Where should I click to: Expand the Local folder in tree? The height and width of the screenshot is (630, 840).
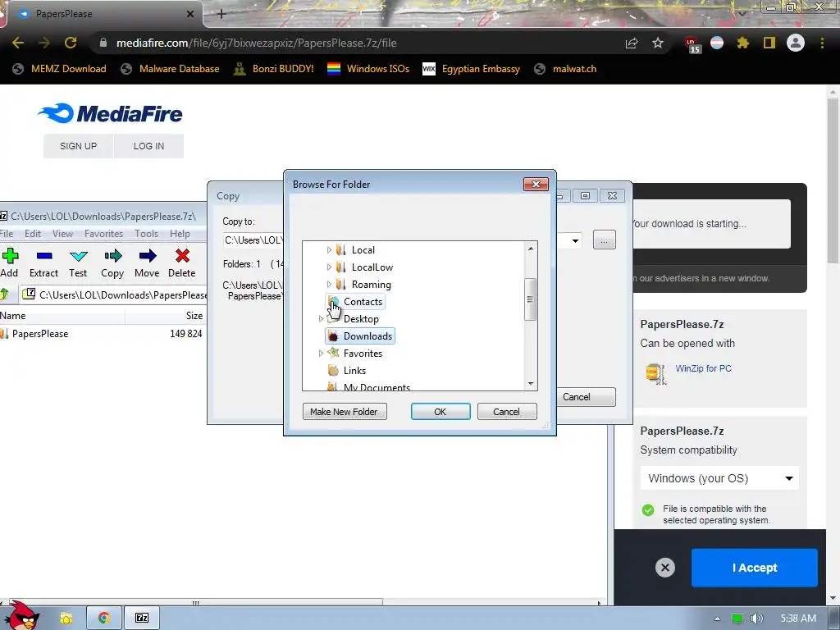pyautogui.click(x=329, y=250)
